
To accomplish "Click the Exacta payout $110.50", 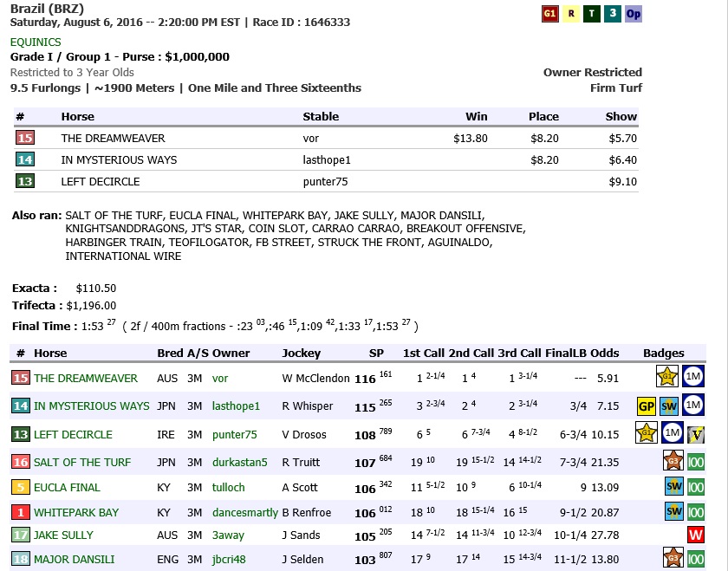I will tap(96, 289).
